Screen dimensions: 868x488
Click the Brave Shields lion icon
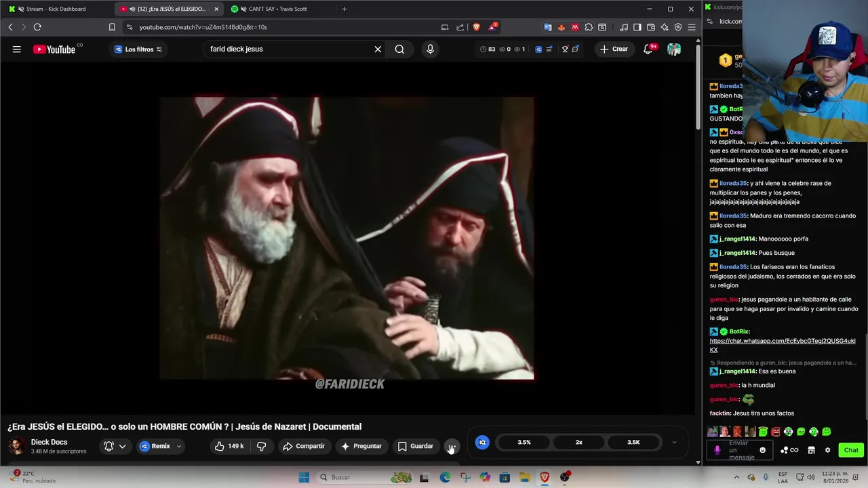(477, 27)
